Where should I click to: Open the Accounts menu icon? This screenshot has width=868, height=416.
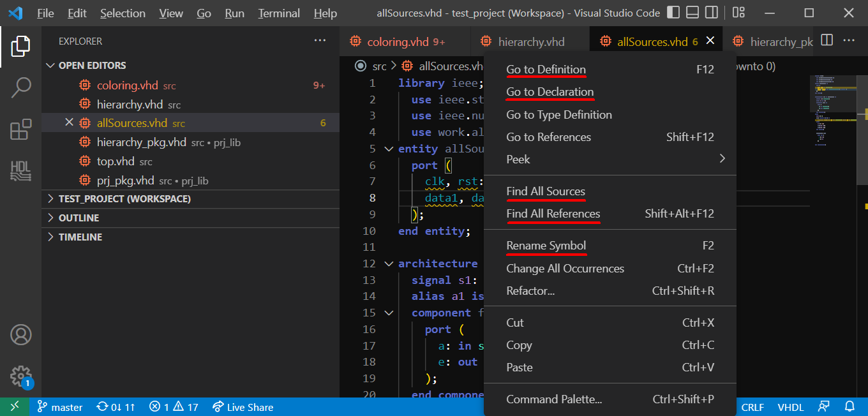(x=20, y=335)
